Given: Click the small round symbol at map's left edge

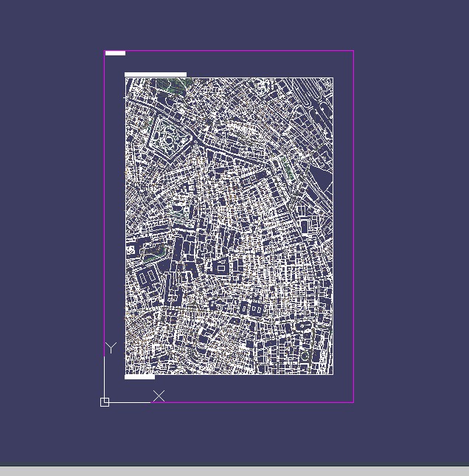Looking at the screenshot, I should click(x=131, y=251).
